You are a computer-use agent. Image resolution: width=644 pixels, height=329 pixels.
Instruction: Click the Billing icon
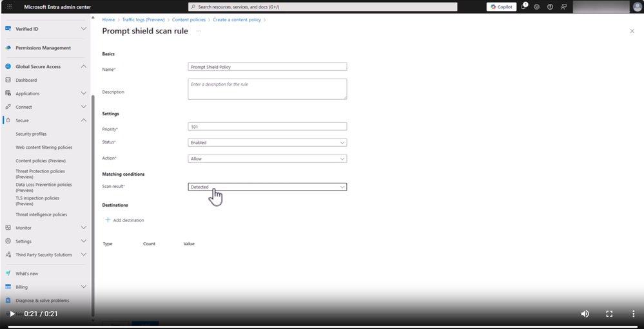coord(8,287)
